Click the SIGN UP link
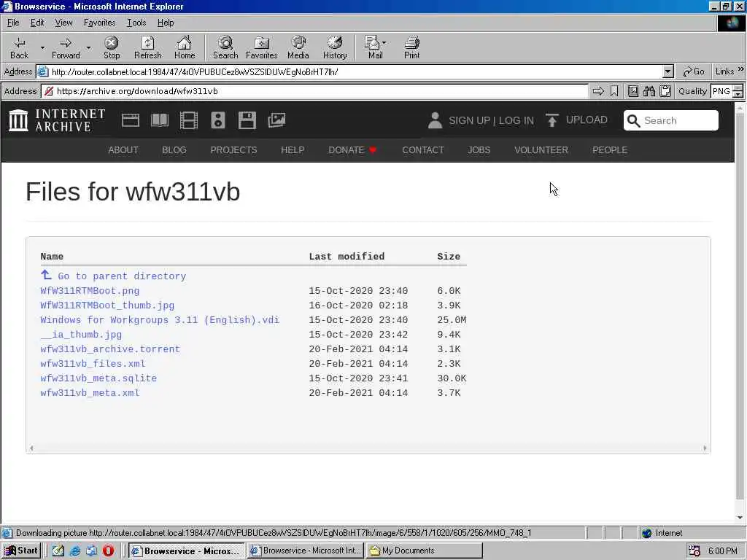The width and height of the screenshot is (747, 560). coord(469,120)
